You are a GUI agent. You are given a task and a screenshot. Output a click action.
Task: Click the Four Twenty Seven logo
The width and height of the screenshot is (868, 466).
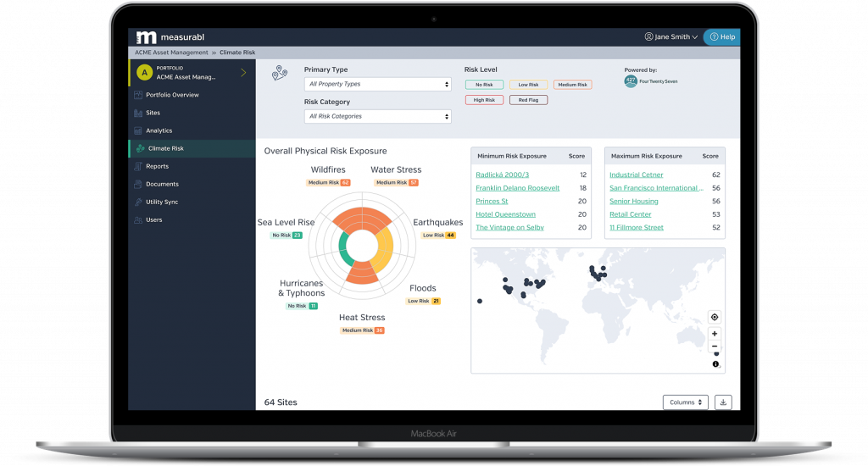(x=632, y=81)
